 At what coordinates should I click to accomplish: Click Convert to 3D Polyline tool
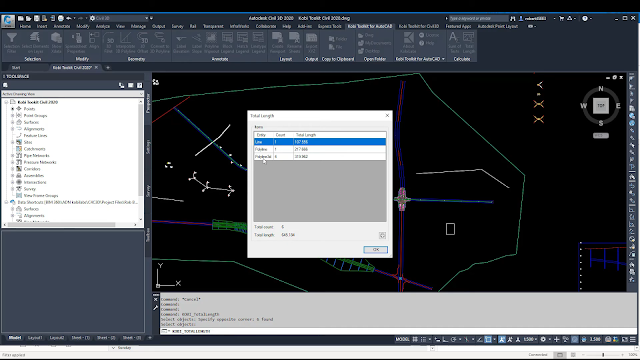pyautogui.click(x=160, y=42)
